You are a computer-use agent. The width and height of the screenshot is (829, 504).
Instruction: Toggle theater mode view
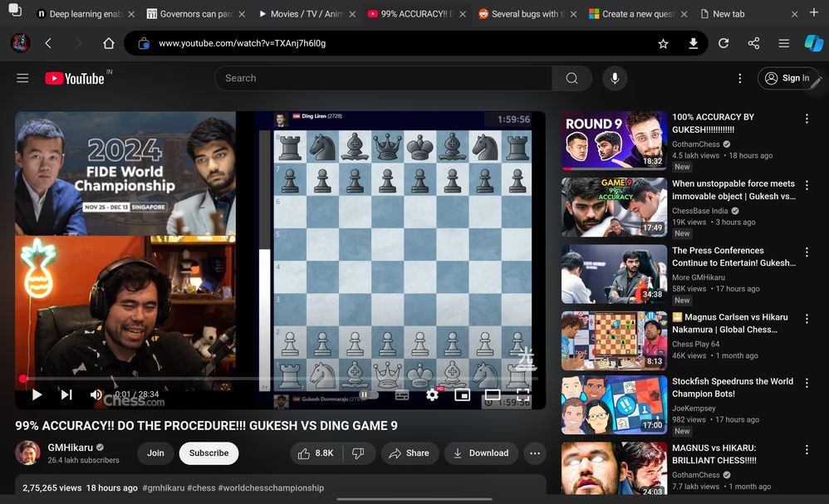pyautogui.click(x=493, y=394)
